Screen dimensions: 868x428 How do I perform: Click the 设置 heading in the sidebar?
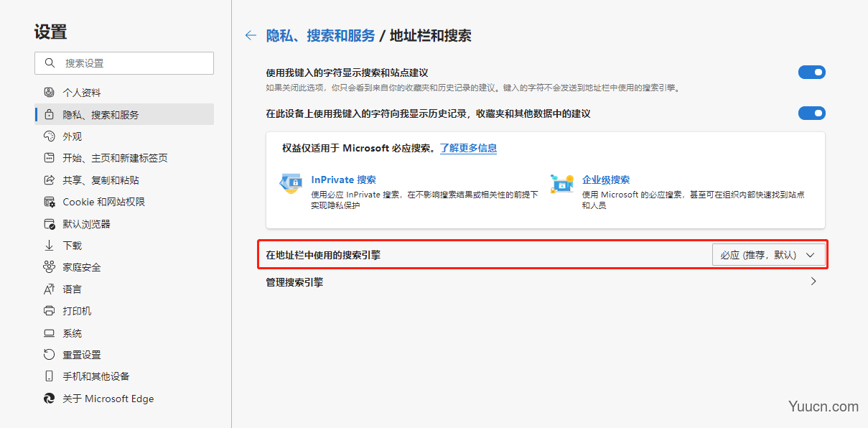coord(50,32)
